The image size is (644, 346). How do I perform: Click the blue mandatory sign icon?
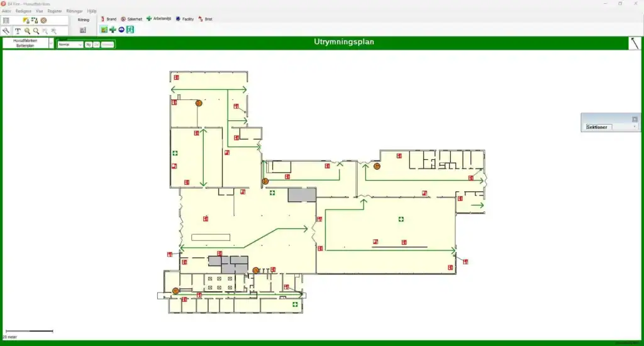click(x=121, y=30)
